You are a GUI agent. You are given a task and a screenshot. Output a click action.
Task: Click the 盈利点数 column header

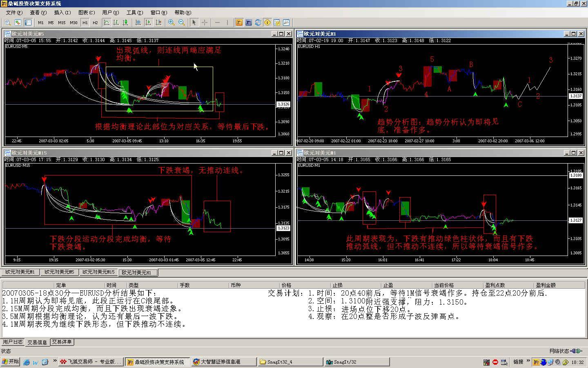coord(509,285)
